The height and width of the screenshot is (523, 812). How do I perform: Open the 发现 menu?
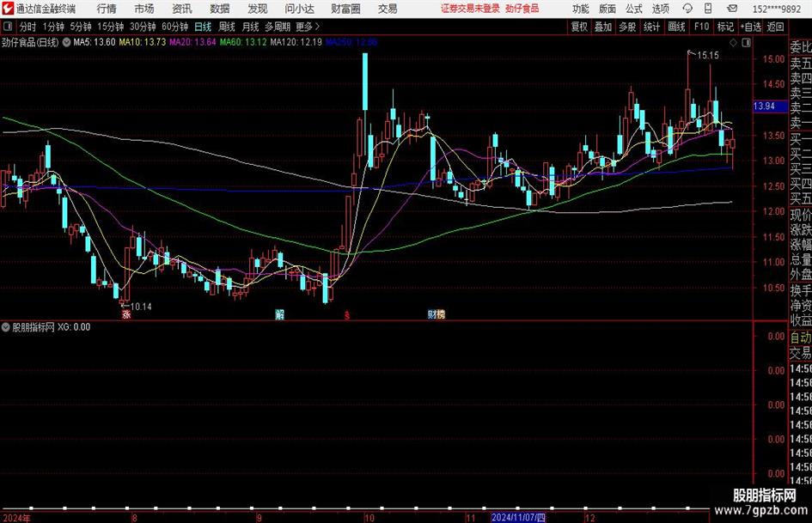click(258, 9)
